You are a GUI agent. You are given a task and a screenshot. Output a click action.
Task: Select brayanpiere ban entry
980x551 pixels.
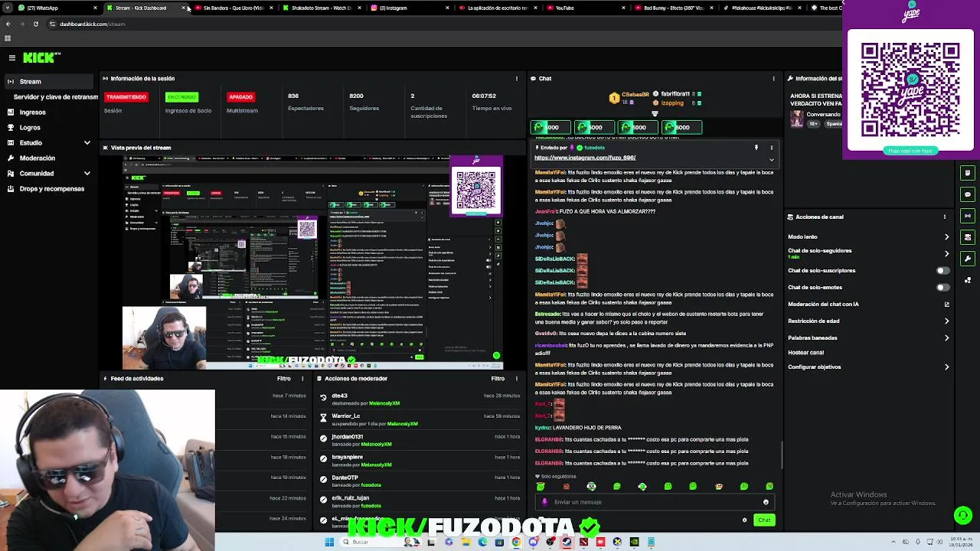pos(420,461)
